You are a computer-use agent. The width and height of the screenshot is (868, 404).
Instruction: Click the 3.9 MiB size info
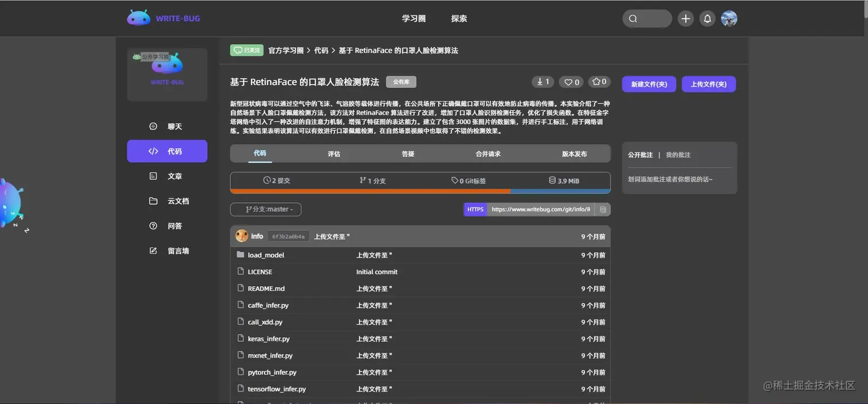pos(564,180)
